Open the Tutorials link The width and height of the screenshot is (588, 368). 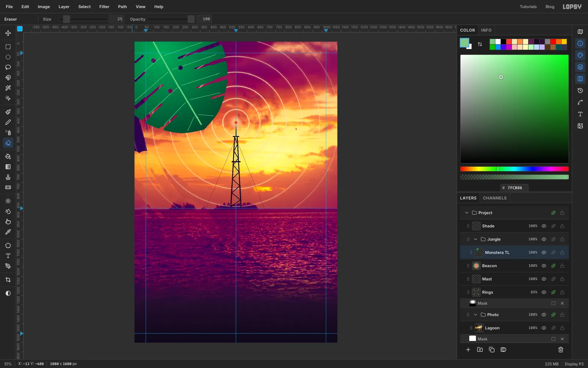click(x=528, y=7)
